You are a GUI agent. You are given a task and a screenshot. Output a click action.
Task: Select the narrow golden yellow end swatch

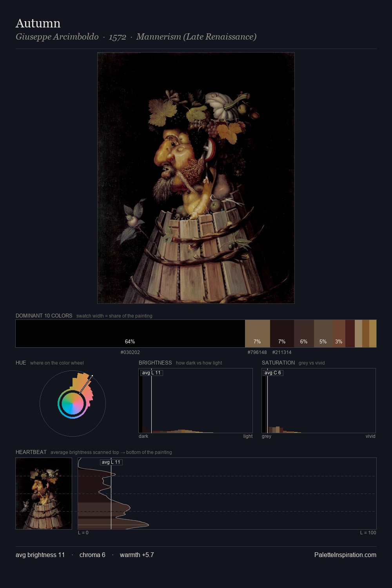click(x=373, y=334)
